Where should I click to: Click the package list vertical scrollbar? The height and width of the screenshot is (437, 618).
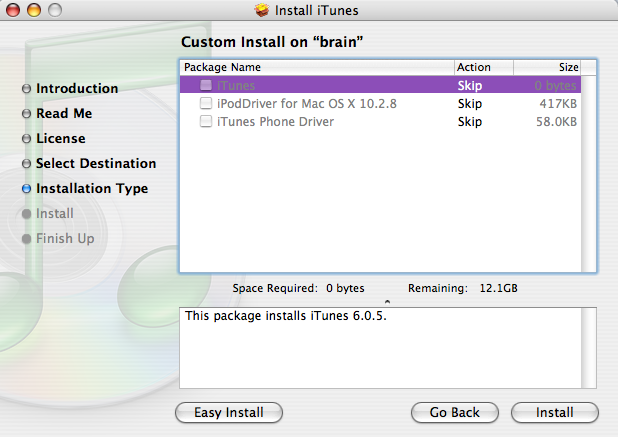pos(589,173)
